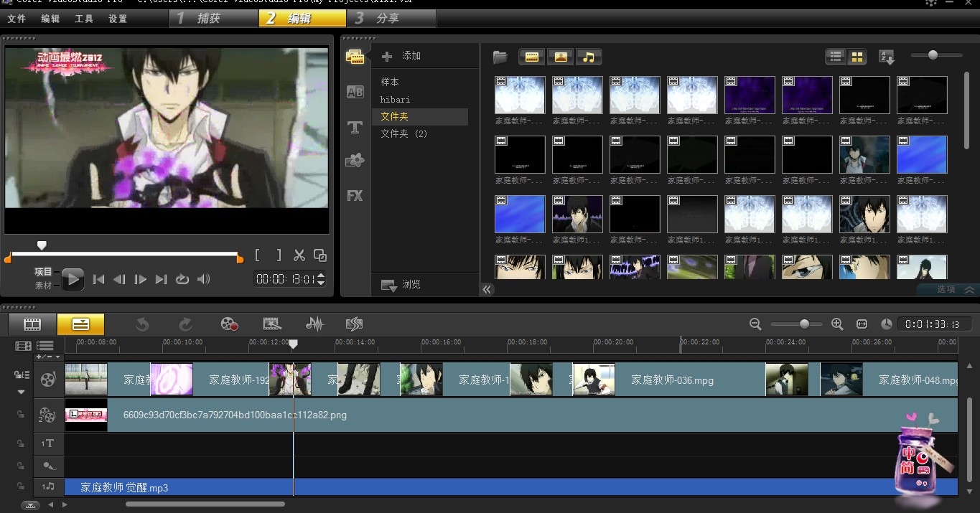The width and height of the screenshot is (980, 513).
Task: Click the Auto Music icon in timeline toolbar
Action: [x=354, y=324]
